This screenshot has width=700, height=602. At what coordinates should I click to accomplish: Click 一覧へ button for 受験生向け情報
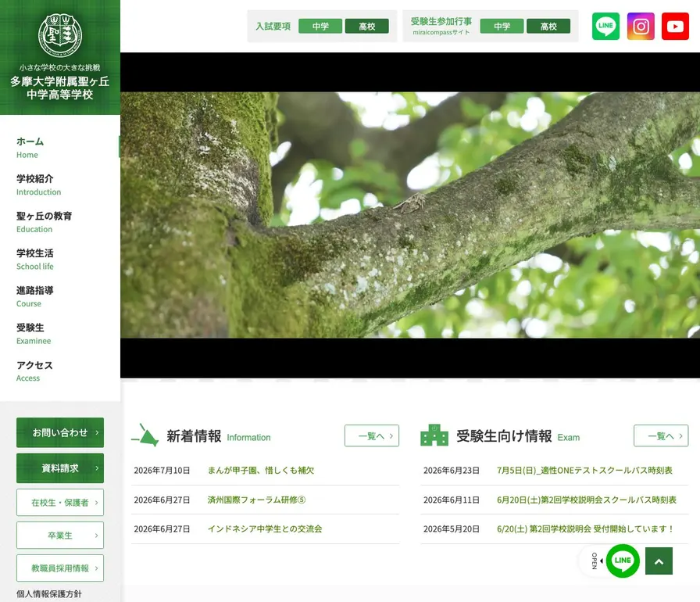(661, 435)
